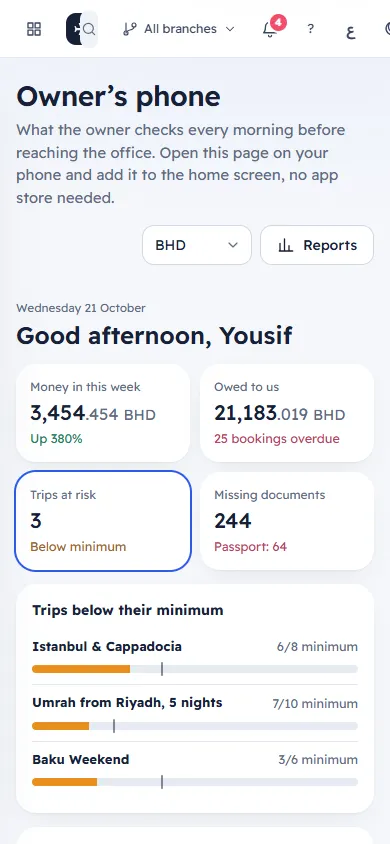Click the search magnifier icon

tap(89, 29)
